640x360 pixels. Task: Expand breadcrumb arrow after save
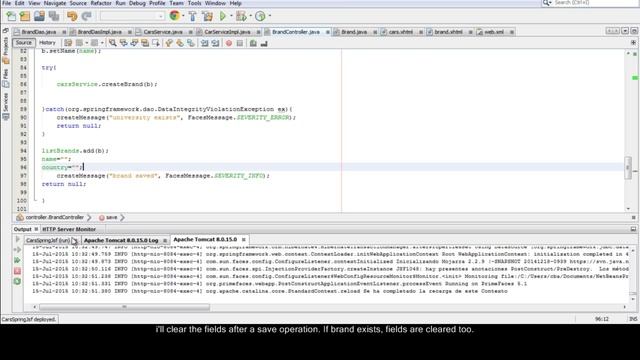click(x=122, y=218)
